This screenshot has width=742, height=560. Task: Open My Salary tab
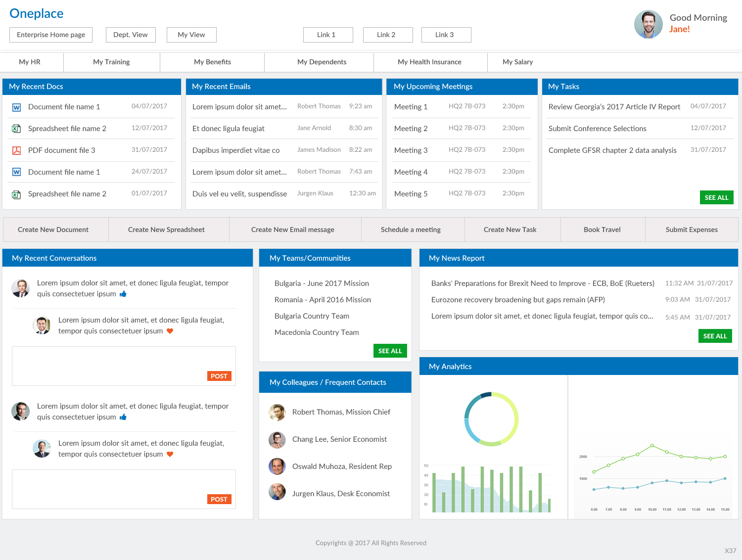[517, 62]
